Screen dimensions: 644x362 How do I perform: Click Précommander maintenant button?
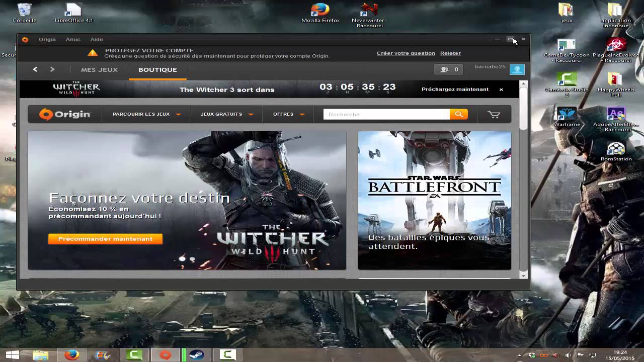(x=105, y=239)
